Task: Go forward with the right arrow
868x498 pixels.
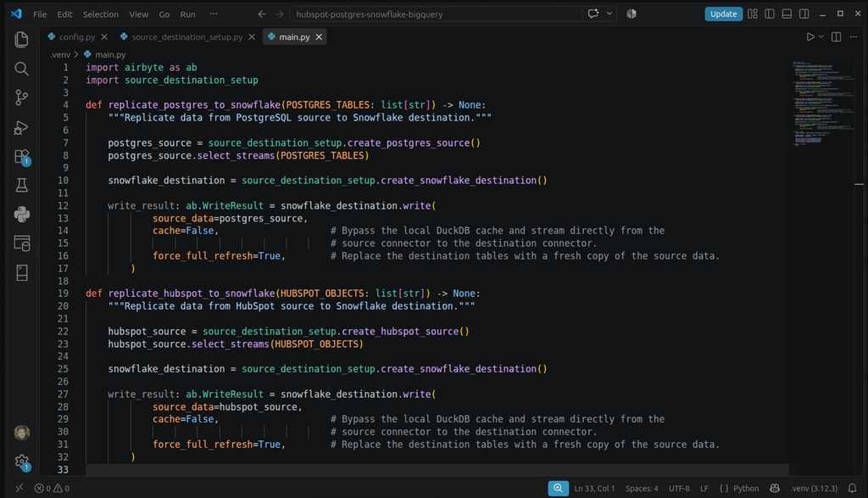Action: point(280,14)
